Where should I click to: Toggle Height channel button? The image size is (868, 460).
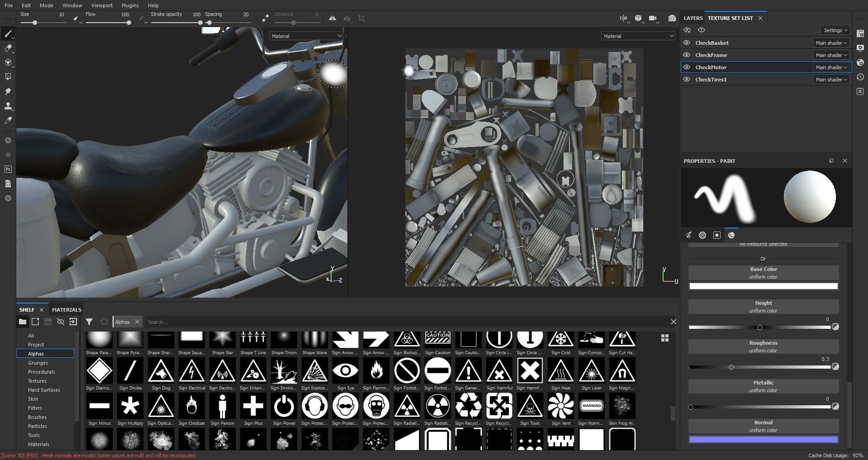(764, 307)
